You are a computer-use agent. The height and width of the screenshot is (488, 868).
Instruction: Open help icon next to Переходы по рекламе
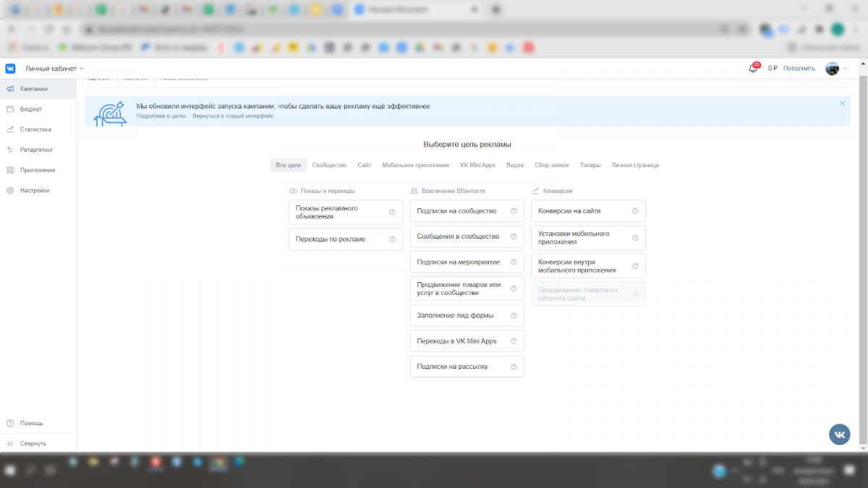pos(392,239)
